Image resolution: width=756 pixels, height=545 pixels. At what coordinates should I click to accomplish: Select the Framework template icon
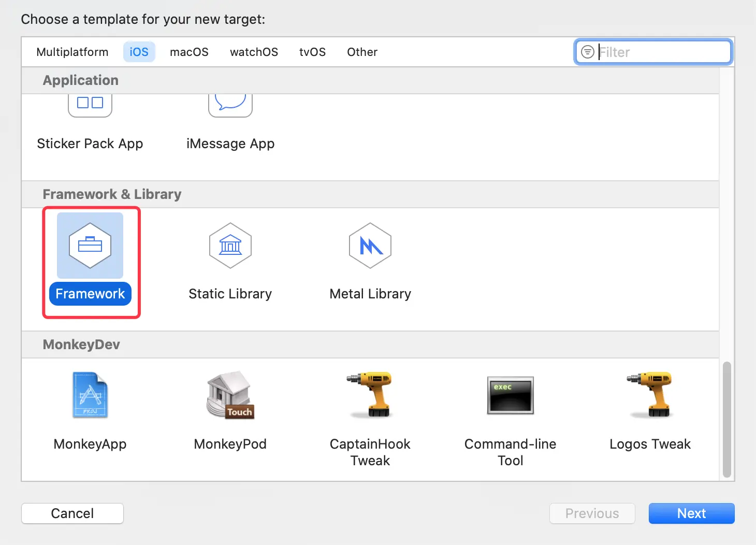(90, 246)
